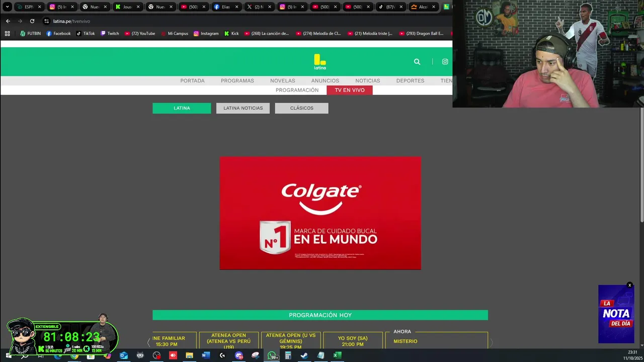Screen dimensions: 644x362
Task: Open Logitech G HUB taskbar icon
Action: 222,355
